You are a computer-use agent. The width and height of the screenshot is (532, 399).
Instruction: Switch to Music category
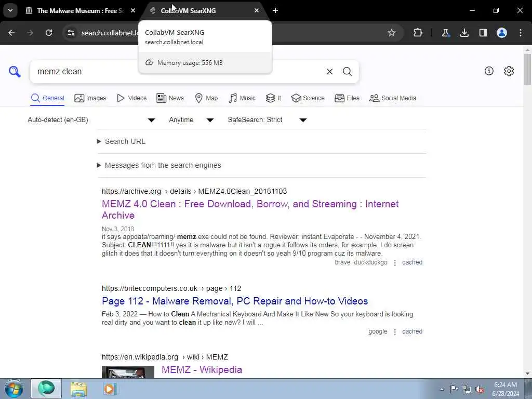tap(242, 98)
